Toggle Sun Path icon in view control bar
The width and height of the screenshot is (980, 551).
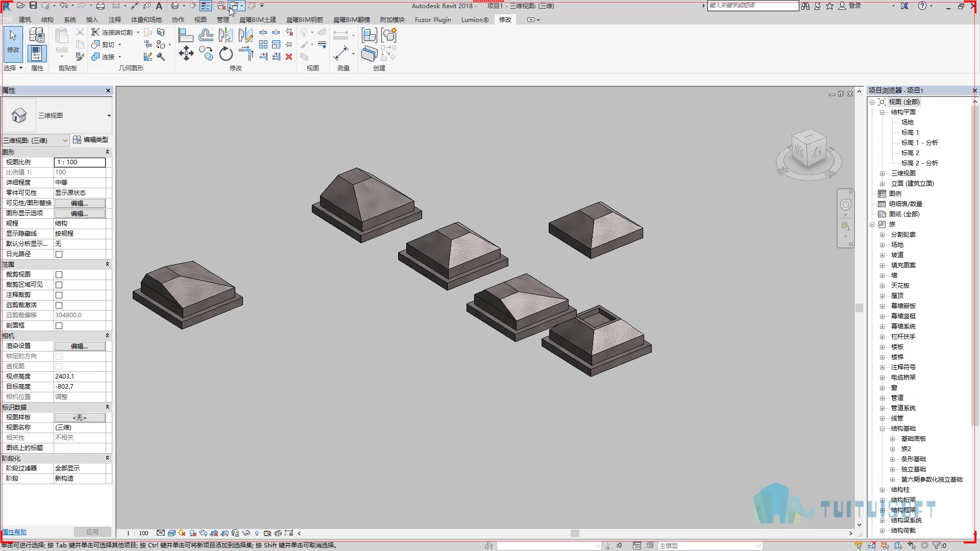(182, 533)
